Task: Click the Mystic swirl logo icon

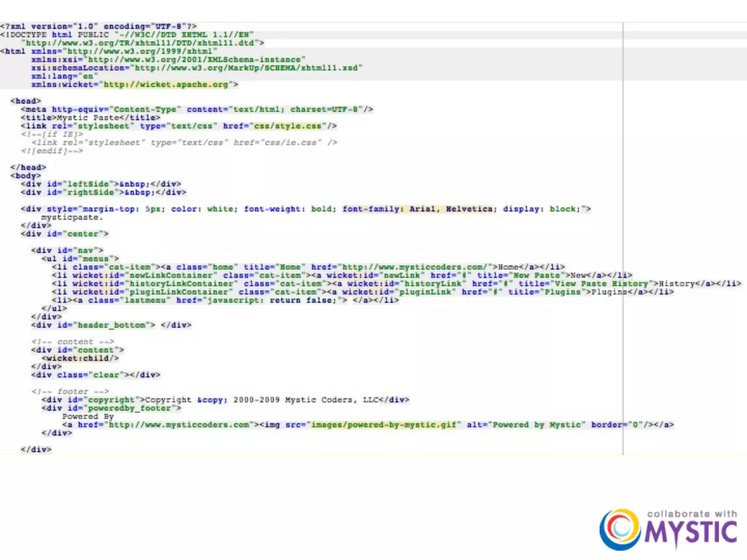Action: click(620, 530)
